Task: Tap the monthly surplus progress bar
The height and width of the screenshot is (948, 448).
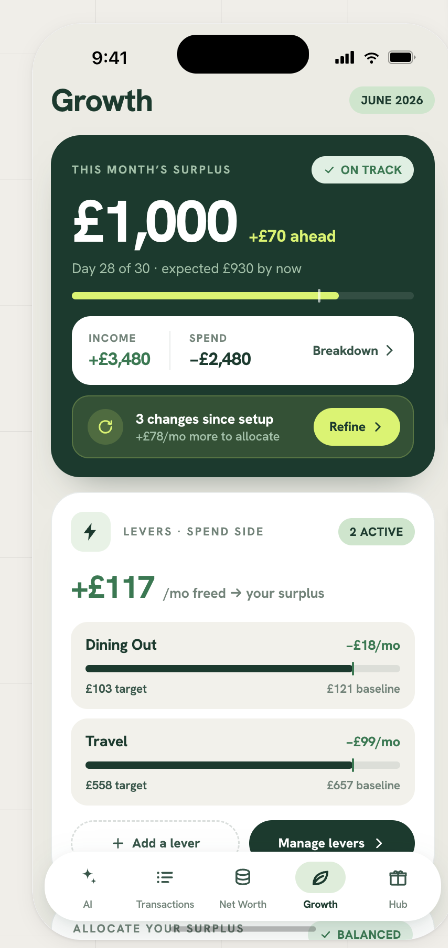Action: point(242,296)
